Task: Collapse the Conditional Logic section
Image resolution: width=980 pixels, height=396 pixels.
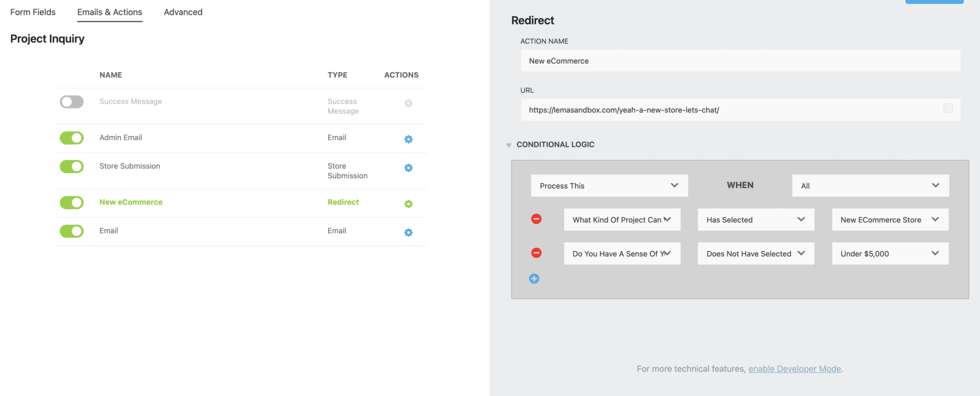Action: tap(509, 145)
